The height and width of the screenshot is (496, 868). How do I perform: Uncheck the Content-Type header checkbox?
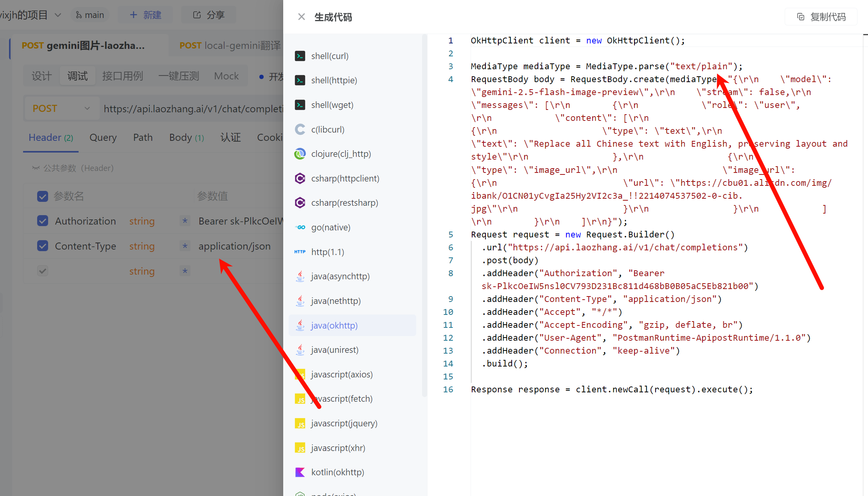tap(43, 246)
